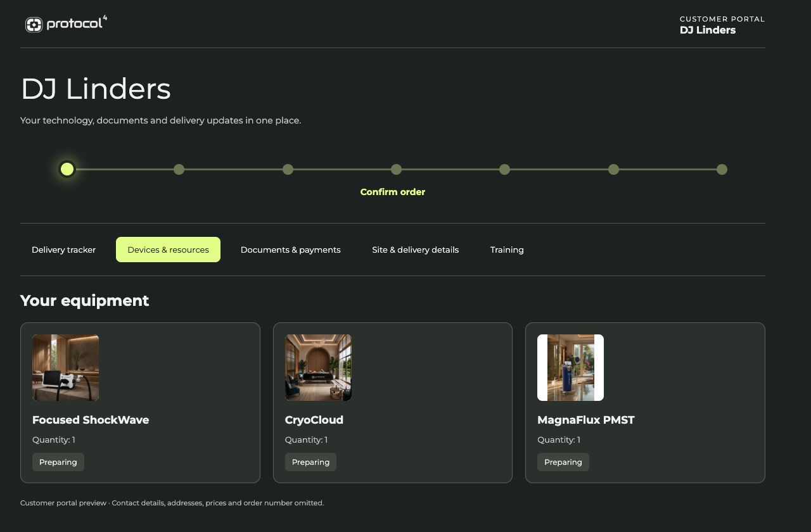Click the MagnaFlux PMST title

pos(586,420)
